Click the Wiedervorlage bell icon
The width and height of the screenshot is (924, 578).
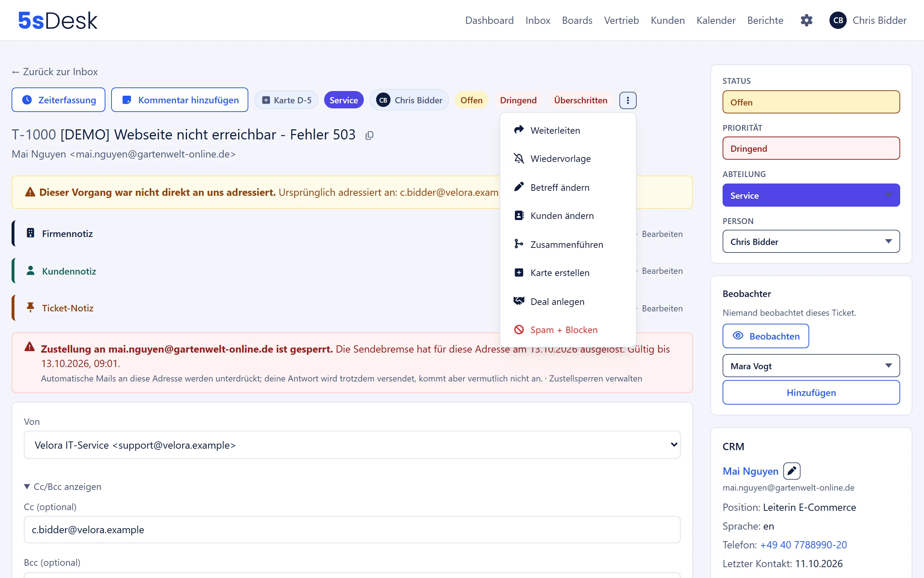coord(519,158)
